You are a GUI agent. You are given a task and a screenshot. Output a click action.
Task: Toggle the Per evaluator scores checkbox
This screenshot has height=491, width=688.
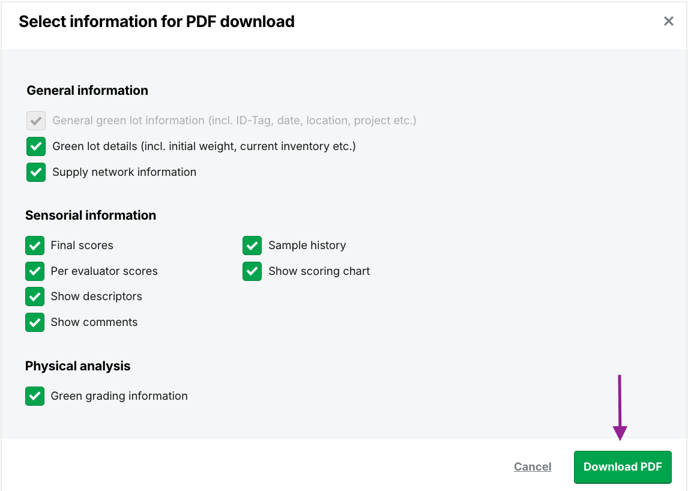[x=35, y=271]
